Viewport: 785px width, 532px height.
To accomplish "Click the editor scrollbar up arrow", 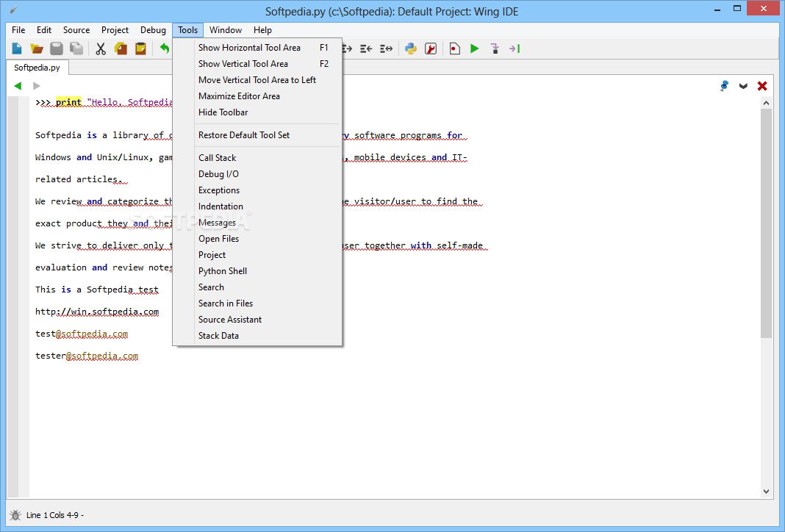I will pos(766,103).
